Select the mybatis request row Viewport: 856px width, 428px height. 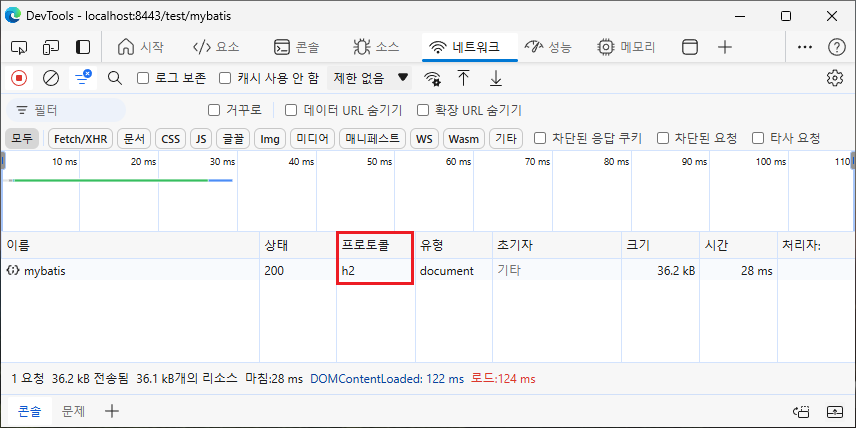click(x=428, y=270)
